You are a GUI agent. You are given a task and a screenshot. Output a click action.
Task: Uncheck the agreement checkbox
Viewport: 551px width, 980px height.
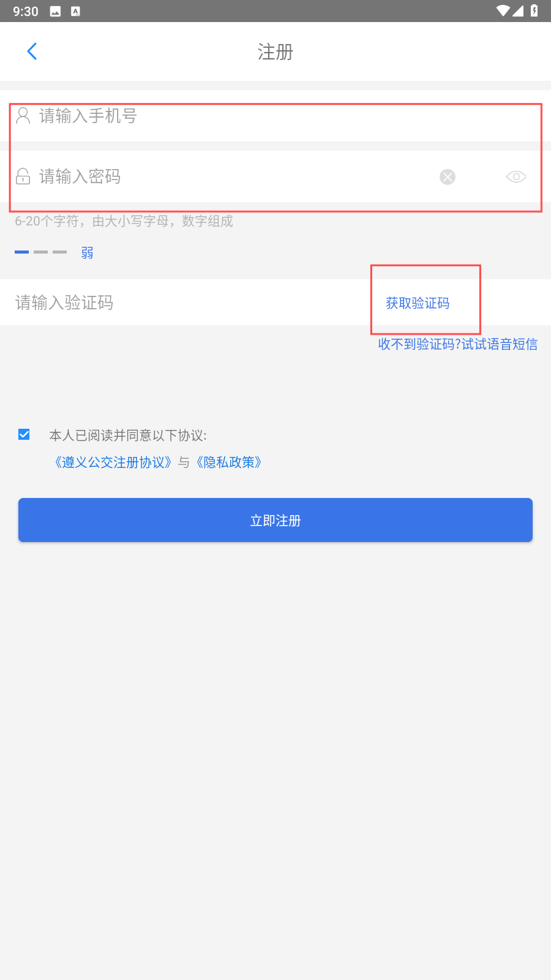[x=24, y=434]
